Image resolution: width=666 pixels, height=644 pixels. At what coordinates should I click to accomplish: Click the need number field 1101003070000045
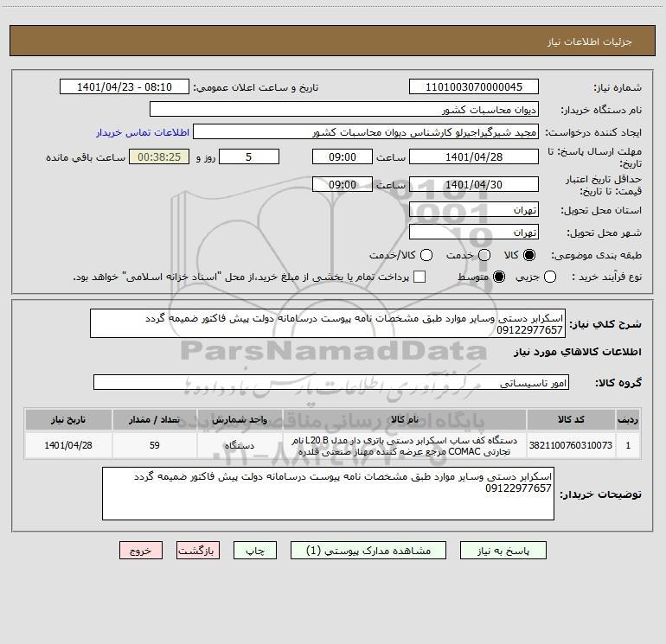pos(474,87)
